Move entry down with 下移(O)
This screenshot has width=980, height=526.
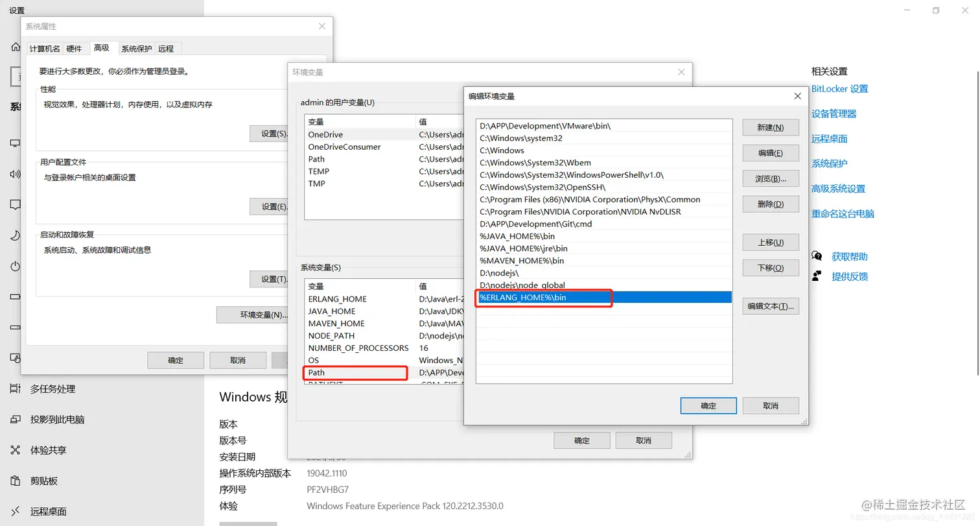coord(770,267)
